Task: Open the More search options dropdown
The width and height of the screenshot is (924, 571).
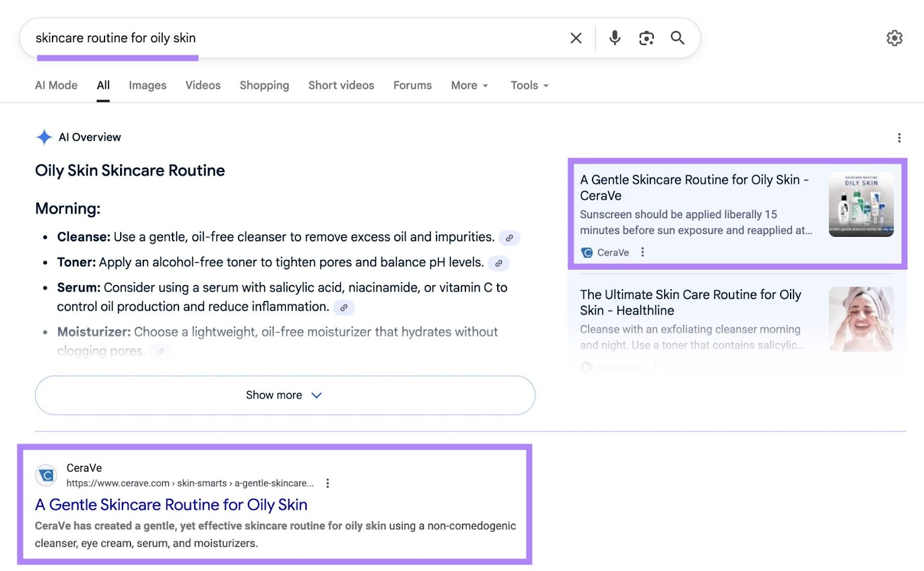Action: (x=469, y=85)
